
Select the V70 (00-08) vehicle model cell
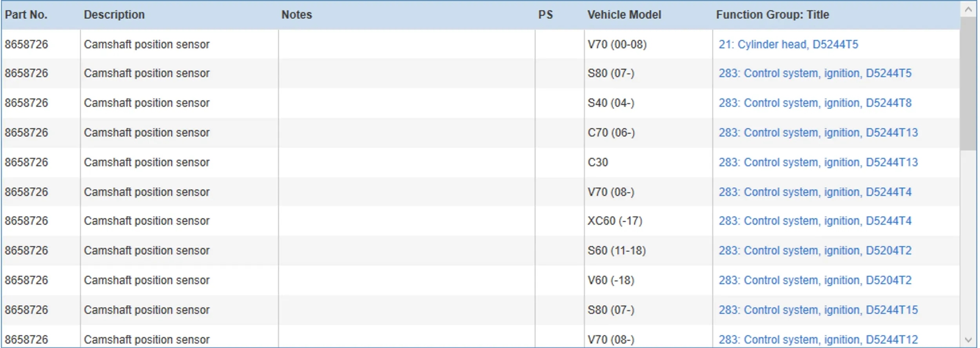pyautogui.click(x=617, y=44)
